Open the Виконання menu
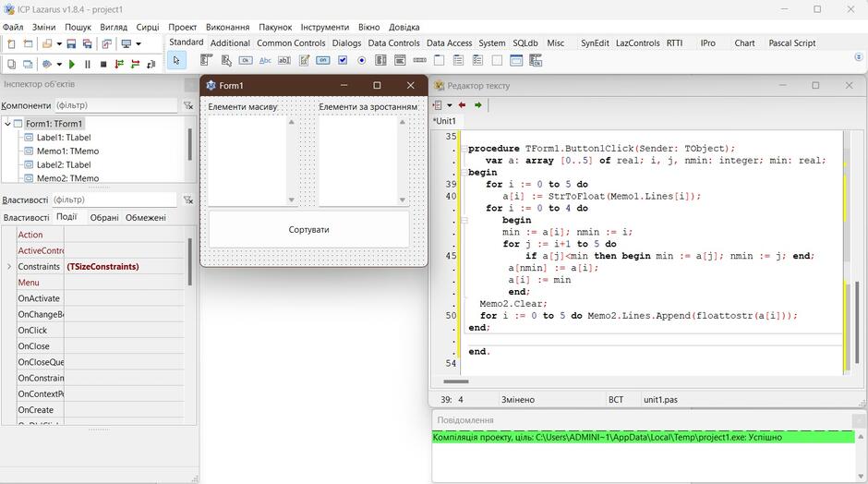This screenshot has width=868, height=484. point(227,27)
